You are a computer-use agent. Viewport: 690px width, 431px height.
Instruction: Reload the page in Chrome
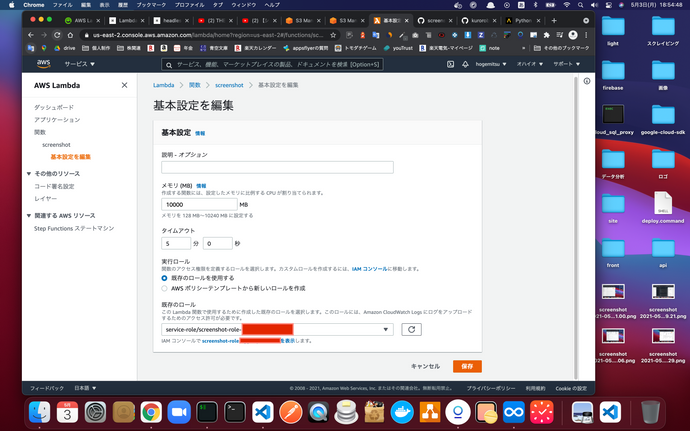[57, 35]
